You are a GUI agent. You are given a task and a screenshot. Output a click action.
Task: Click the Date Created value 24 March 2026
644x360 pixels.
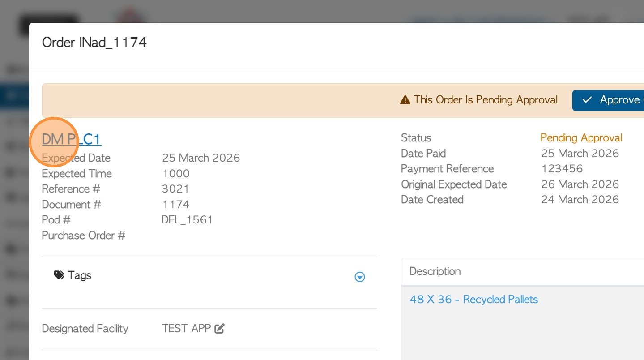point(580,200)
